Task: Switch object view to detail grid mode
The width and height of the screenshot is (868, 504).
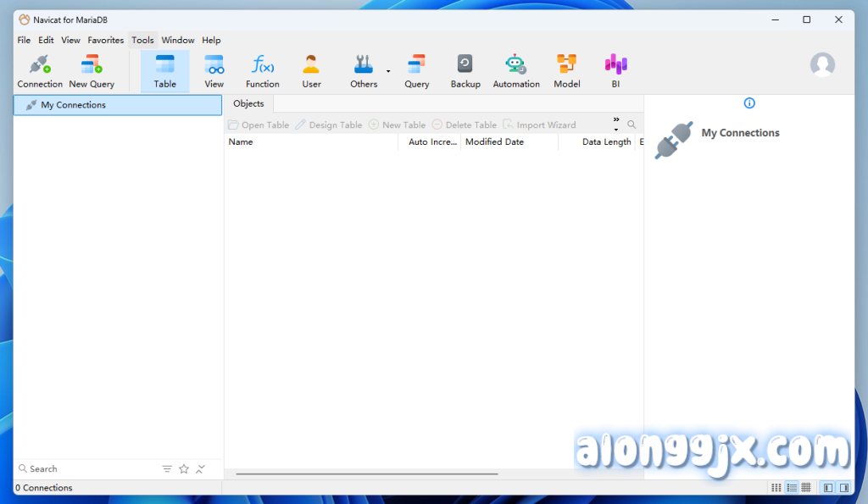Action: point(806,488)
